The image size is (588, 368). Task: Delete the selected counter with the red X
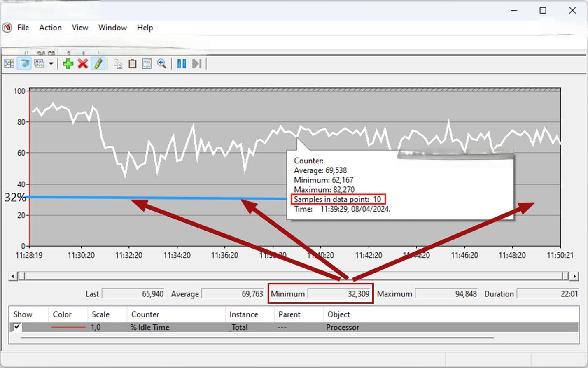pyautogui.click(x=83, y=64)
